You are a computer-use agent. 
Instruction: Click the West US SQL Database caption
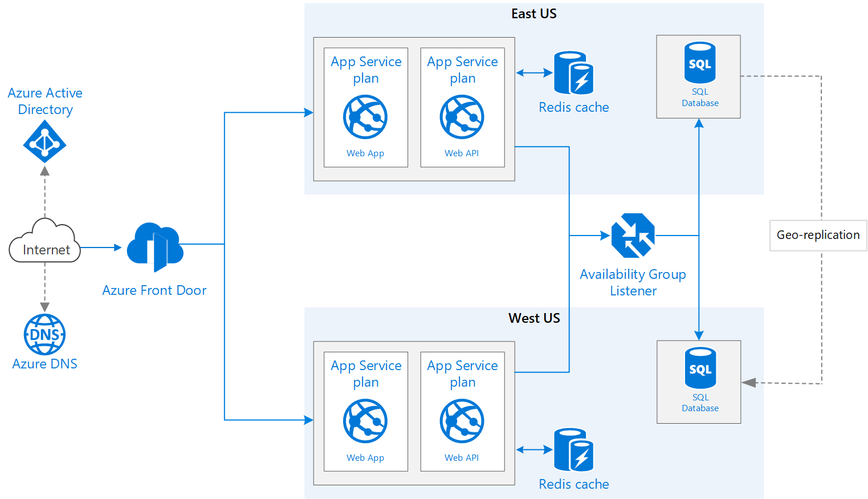(700, 403)
